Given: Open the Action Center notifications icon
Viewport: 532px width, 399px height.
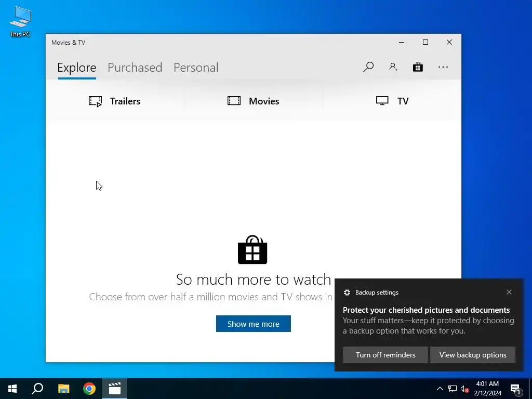Looking at the screenshot, I should 515,389.
